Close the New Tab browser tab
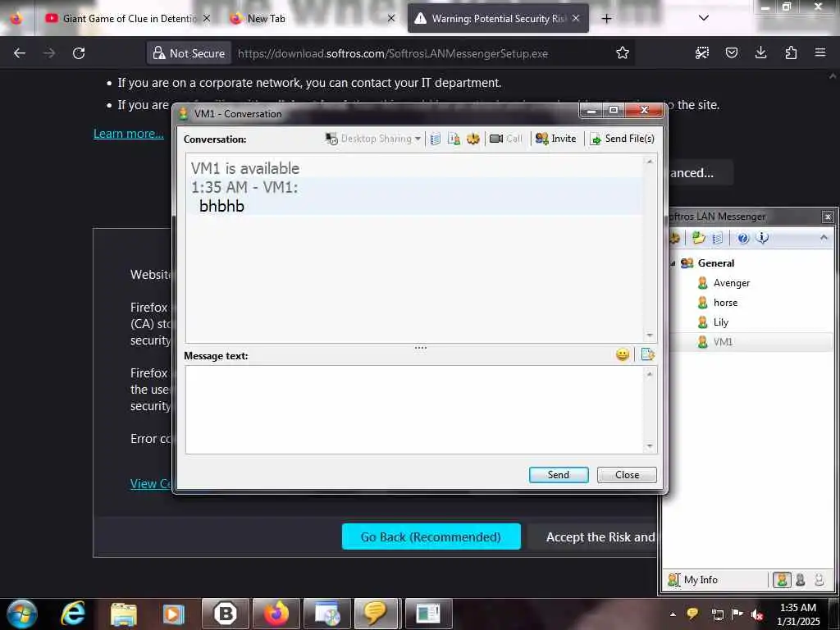Viewport: 840px width, 630px height. [391, 18]
